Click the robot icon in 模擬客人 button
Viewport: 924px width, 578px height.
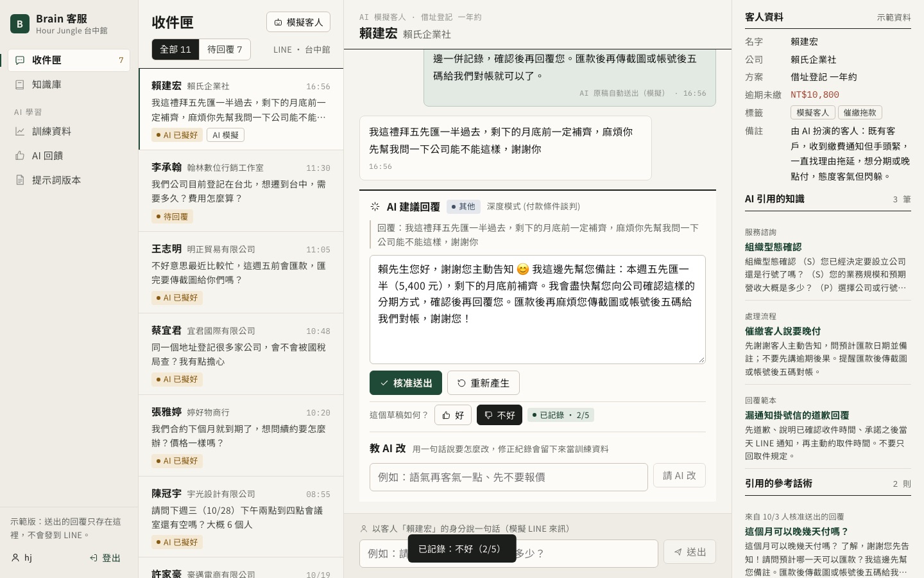[278, 22]
